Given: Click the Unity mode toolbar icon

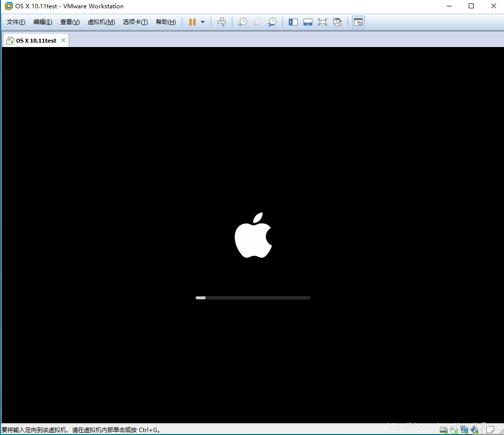Looking at the screenshot, I should pos(337,22).
